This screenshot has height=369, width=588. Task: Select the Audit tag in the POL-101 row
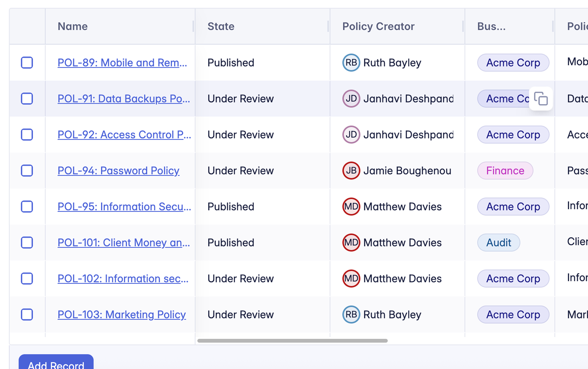pyautogui.click(x=499, y=242)
